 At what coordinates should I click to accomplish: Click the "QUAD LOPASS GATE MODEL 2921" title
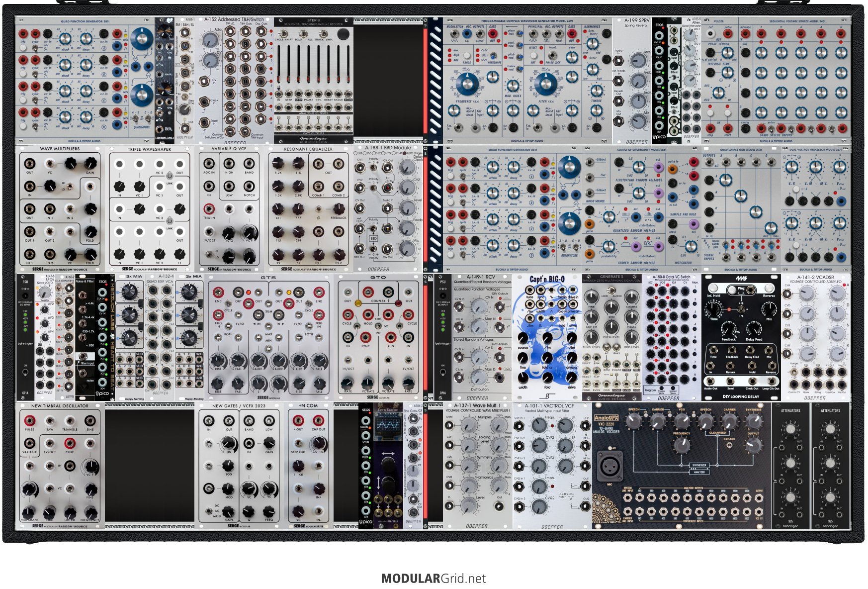coord(741,150)
